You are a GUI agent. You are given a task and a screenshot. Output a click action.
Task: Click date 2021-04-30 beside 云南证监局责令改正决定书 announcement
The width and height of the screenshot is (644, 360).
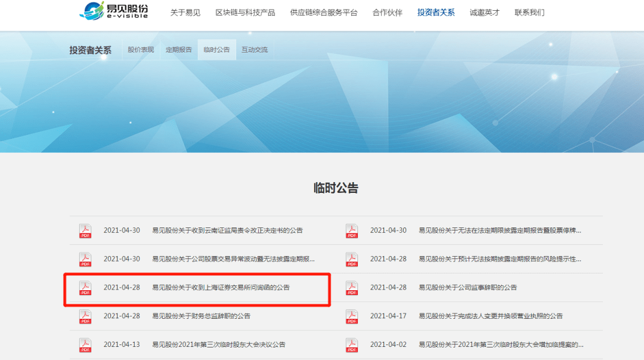pos(122,230)
